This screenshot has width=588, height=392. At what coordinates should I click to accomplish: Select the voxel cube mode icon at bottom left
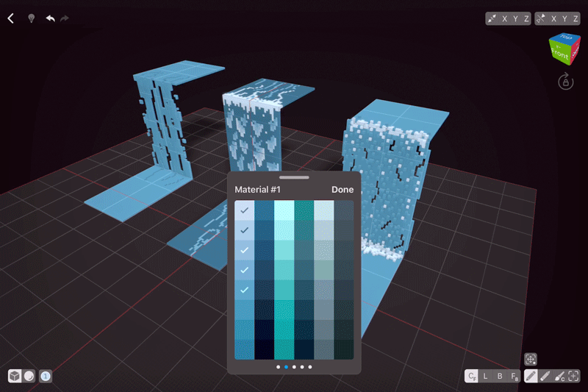pos(15,376)
